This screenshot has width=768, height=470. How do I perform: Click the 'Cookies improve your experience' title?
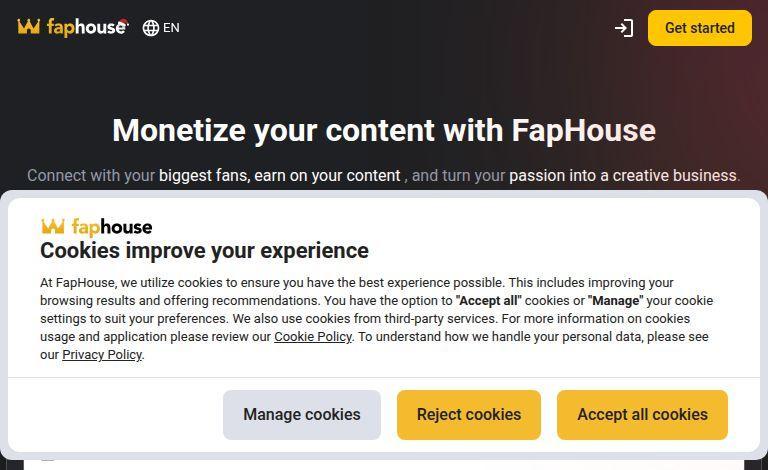204,250
